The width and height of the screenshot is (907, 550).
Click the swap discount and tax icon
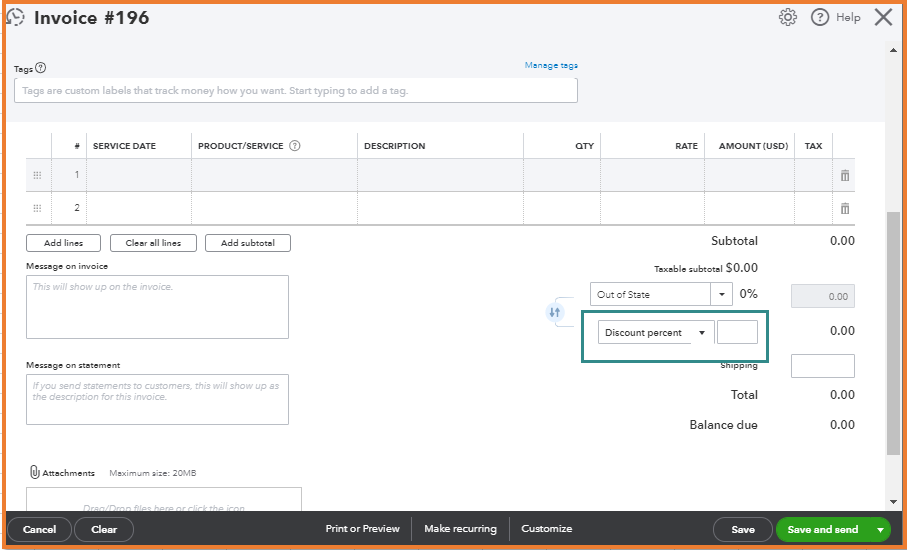coord(556,312)
